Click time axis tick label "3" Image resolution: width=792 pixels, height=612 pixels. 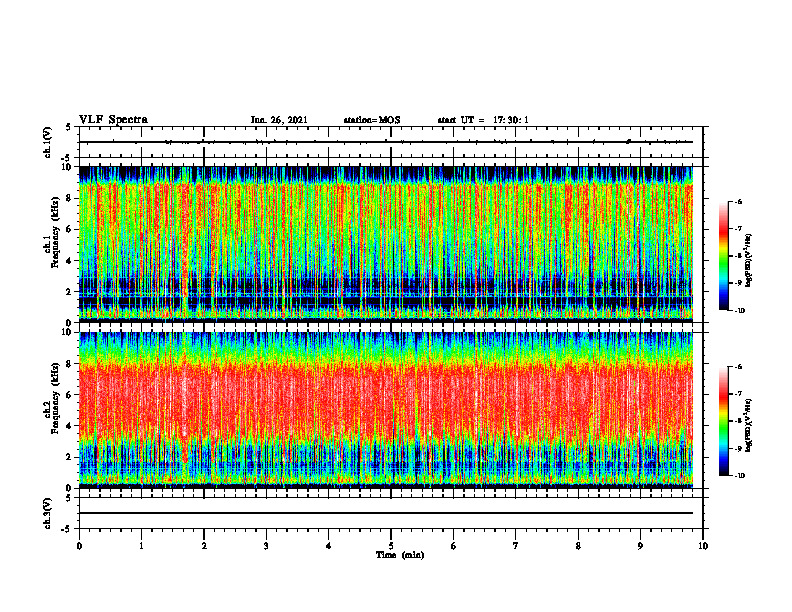pyautogui.click(x=266, y=546)
